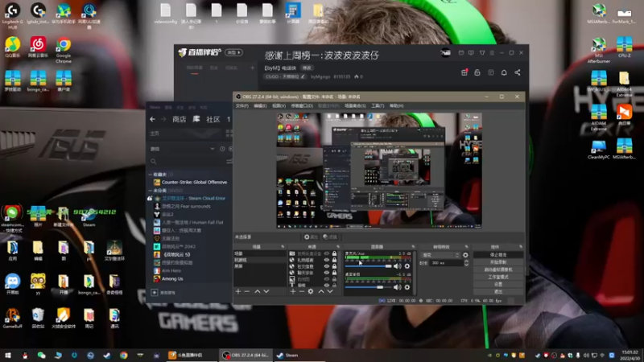
Task: Remove the selected OBS scene
Action: (247, 291)
